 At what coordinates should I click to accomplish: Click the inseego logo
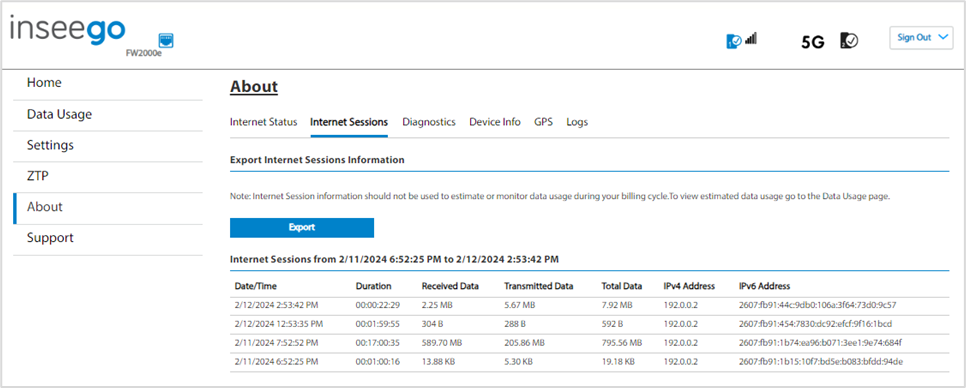coord(68,31)
